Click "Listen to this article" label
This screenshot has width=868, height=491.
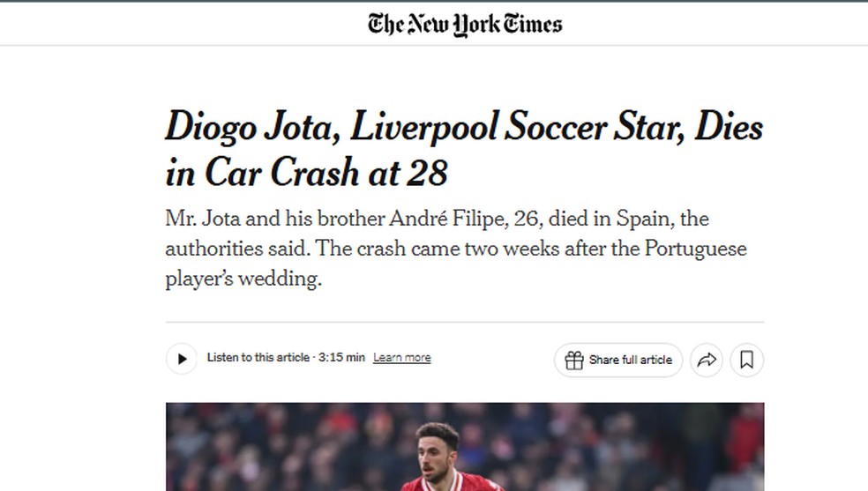tap(258, 358)
